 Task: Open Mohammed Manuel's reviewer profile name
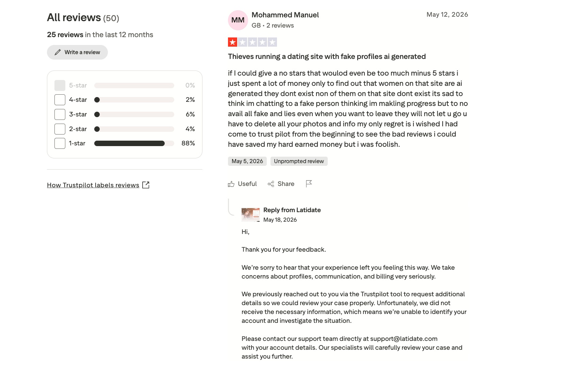point(285,15)
